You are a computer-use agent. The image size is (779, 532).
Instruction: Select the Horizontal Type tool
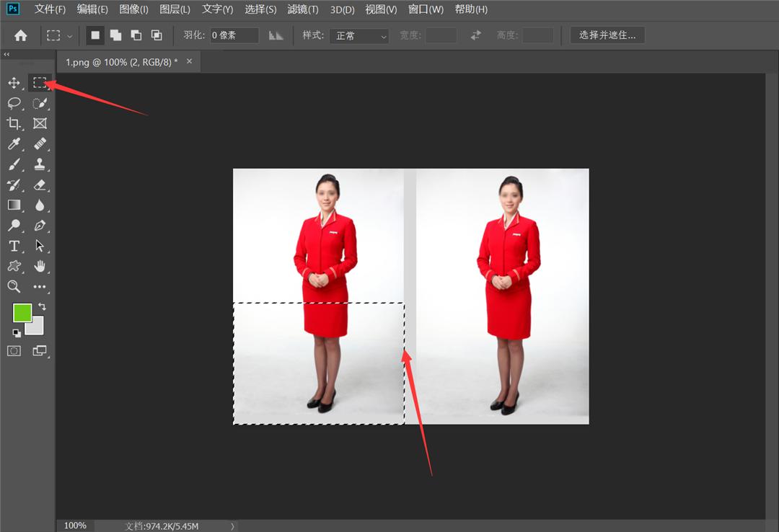tap(14, 246)
